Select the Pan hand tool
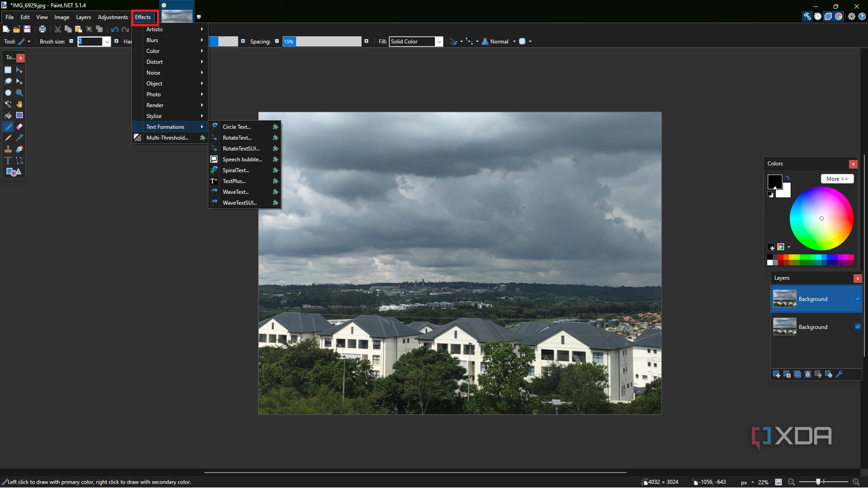The image size is (868, 488). [19, 104]
